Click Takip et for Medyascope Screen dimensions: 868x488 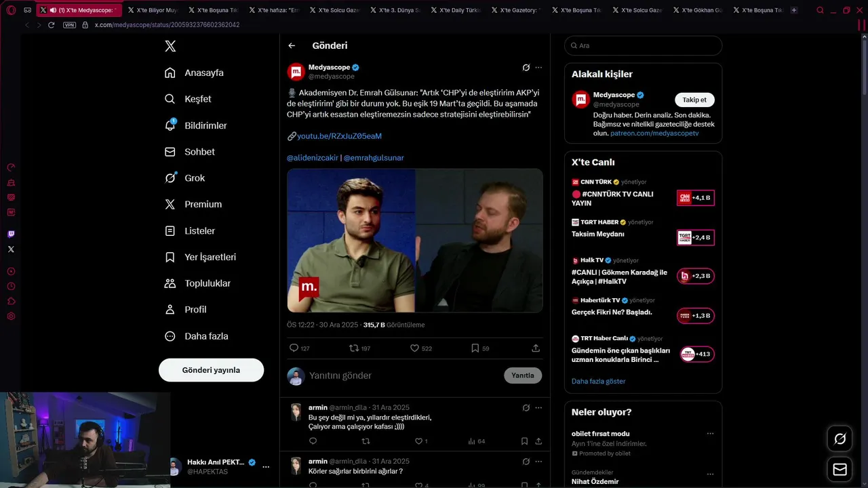click(694, 100)
